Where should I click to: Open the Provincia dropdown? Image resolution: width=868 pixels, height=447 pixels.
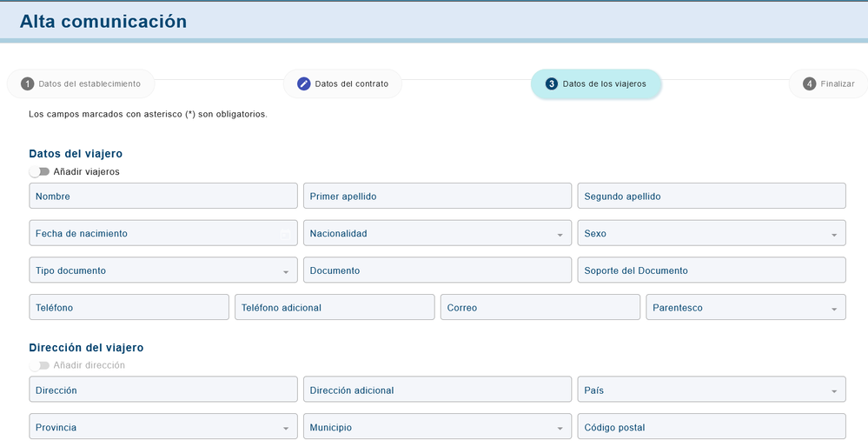pos(162,428)
